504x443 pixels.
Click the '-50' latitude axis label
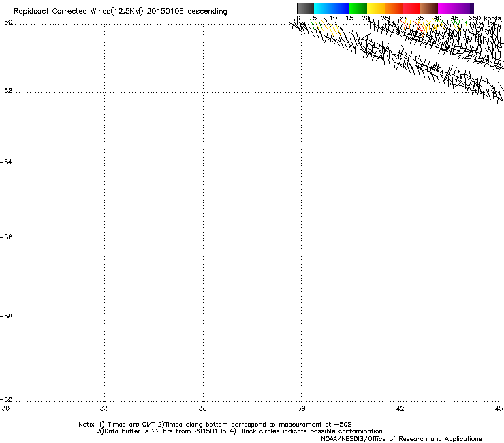6,22
